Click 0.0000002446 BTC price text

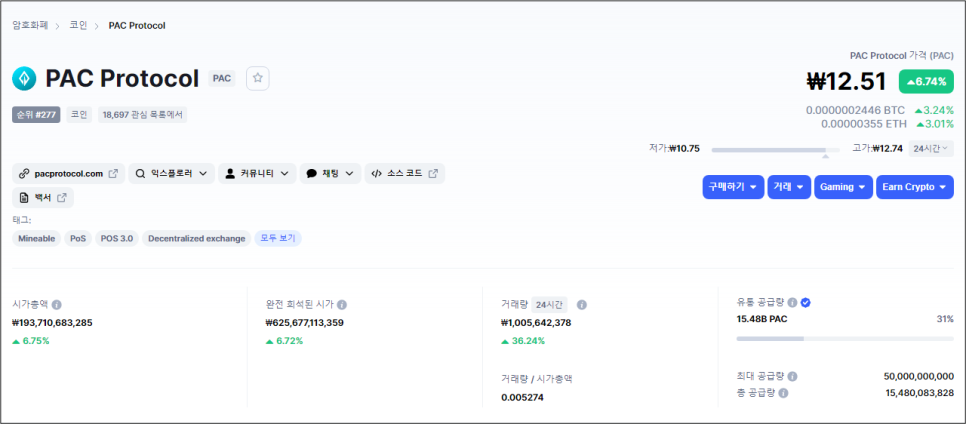coord(855,110)
